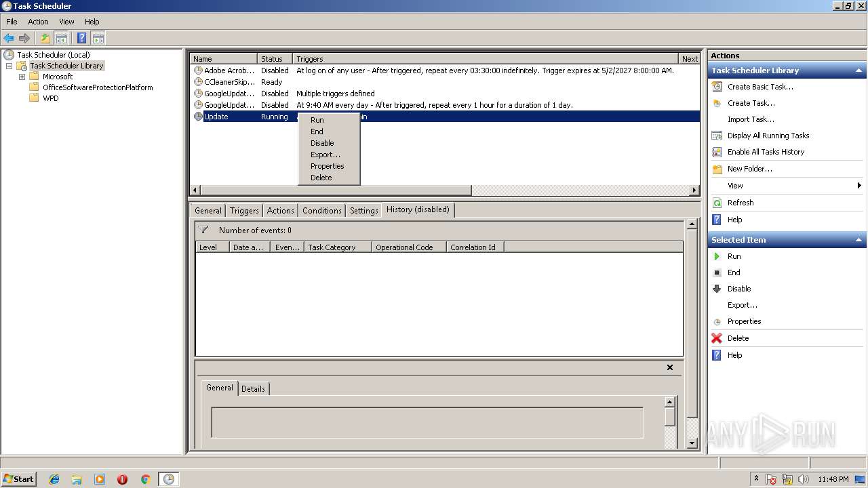
Task: Open the Details tab in the event pane
Action: click(253, 389)
